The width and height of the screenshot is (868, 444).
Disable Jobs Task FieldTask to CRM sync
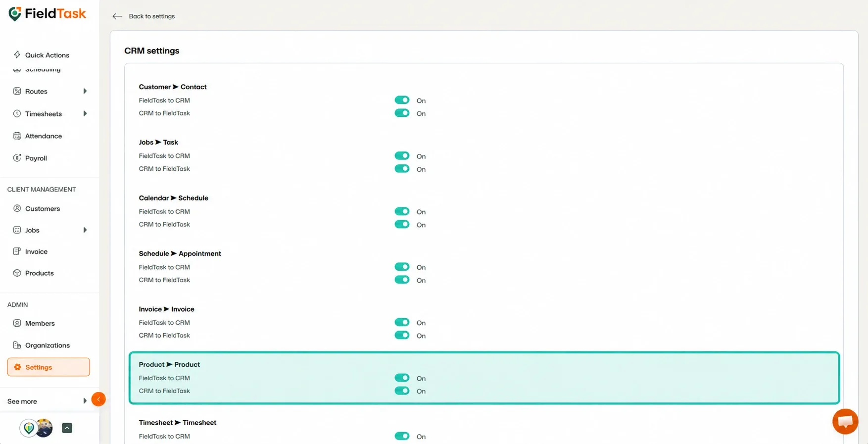coord(402,155)
